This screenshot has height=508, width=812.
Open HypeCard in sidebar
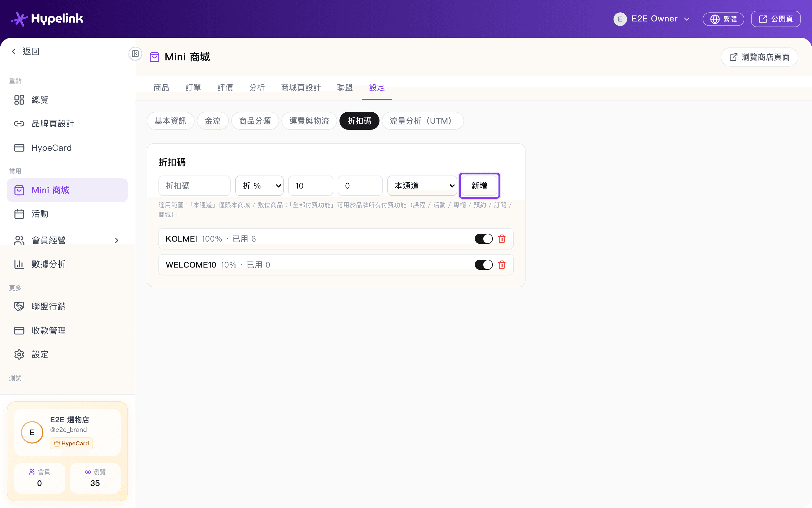click(67, 148)
